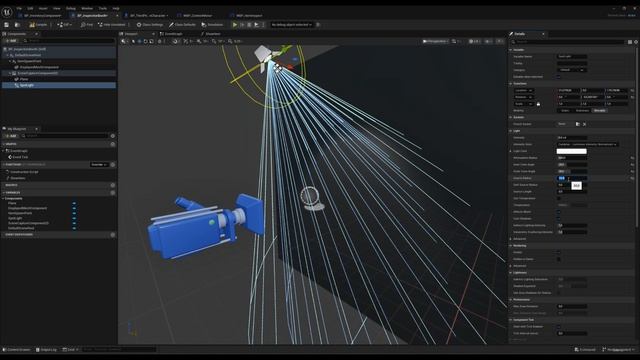Viewport: 640px width, 360px height.
Task: Add event dispatcher with plus icon
Action: point(113,235)
